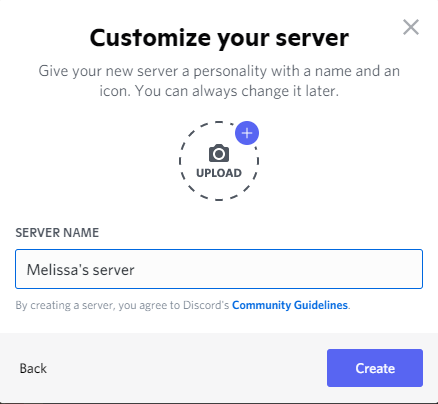Select the dashed circle icon placeholder
This screenshot has width=438, height=404.
coord(219,161)
